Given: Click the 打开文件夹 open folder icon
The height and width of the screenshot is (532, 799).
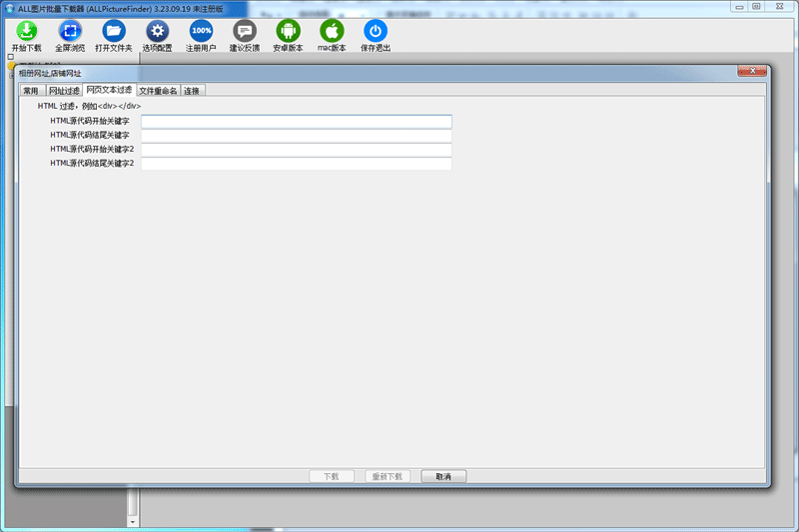Looking at the screenshot, I should click(114, 31).
